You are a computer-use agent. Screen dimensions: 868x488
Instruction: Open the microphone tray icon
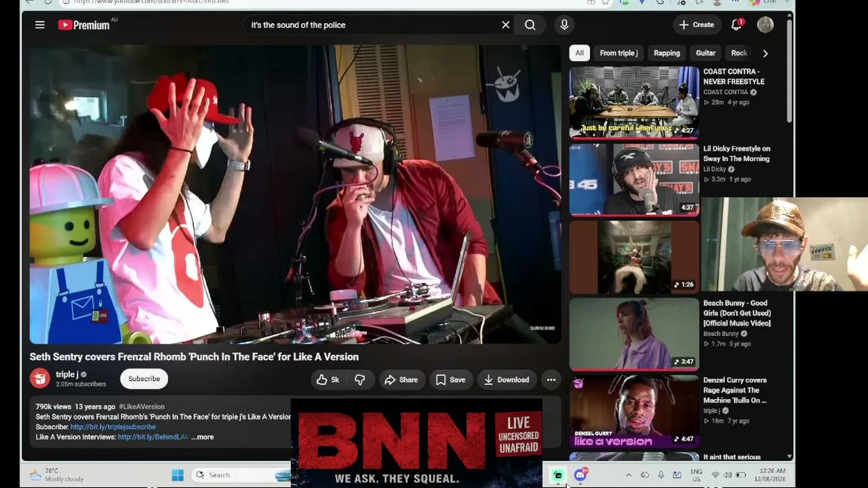[661, 475]
